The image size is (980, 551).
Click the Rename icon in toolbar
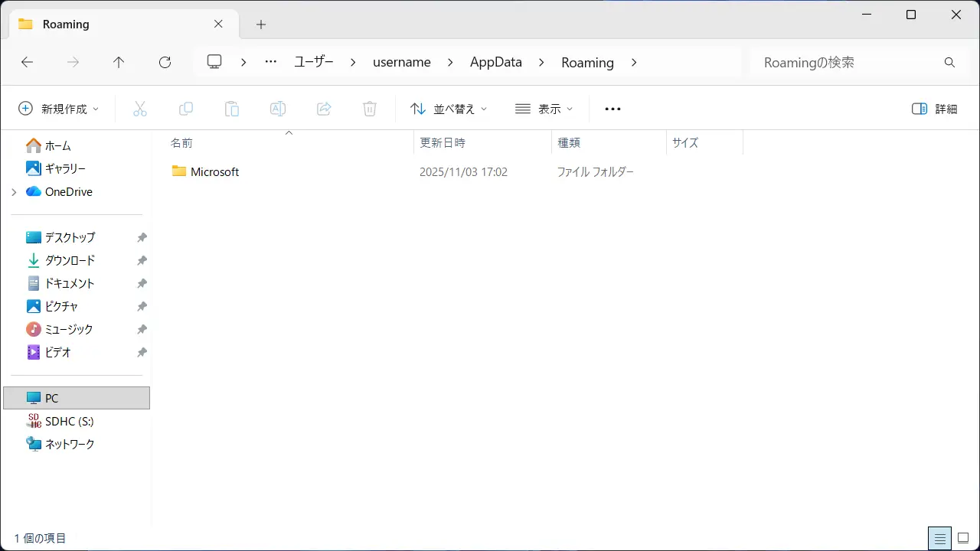[278, 109]
